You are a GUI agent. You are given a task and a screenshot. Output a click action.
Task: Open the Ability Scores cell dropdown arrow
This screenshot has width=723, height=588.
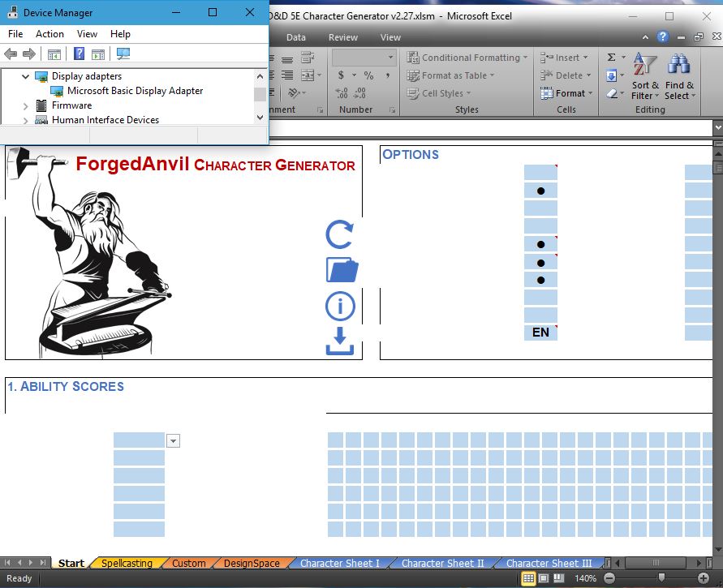point(173,441)
